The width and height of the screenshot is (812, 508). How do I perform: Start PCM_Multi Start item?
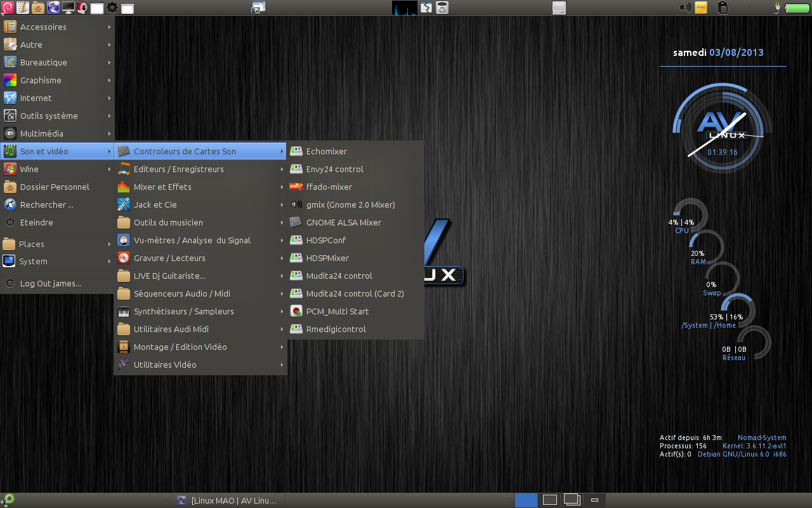[337, 311]
